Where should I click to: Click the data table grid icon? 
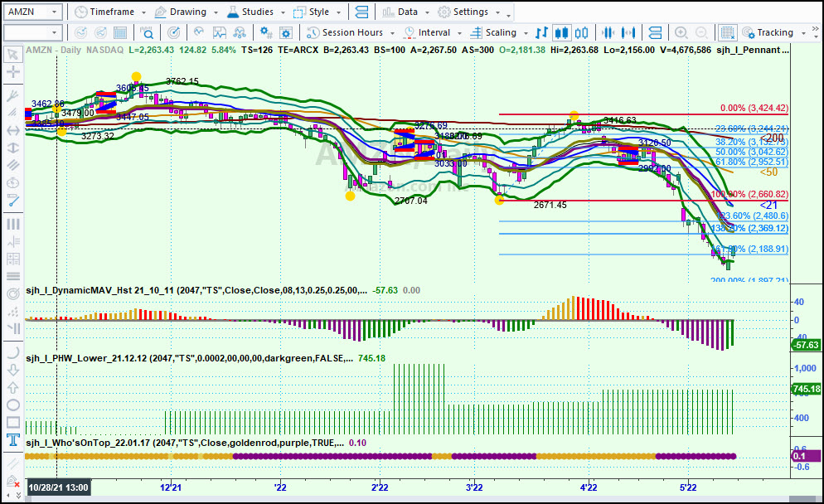tap(120, 32)
